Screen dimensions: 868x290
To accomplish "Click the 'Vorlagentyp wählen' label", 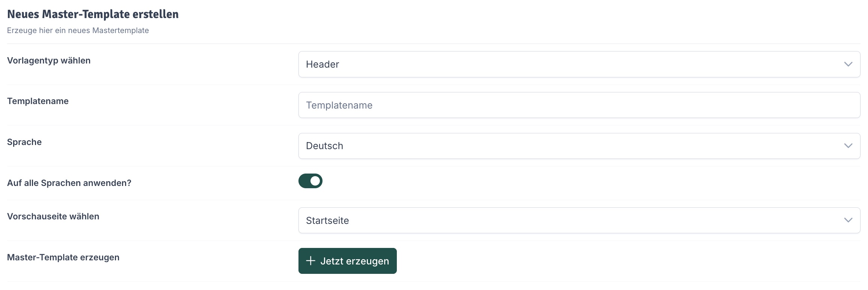I will tap(49, 60).
